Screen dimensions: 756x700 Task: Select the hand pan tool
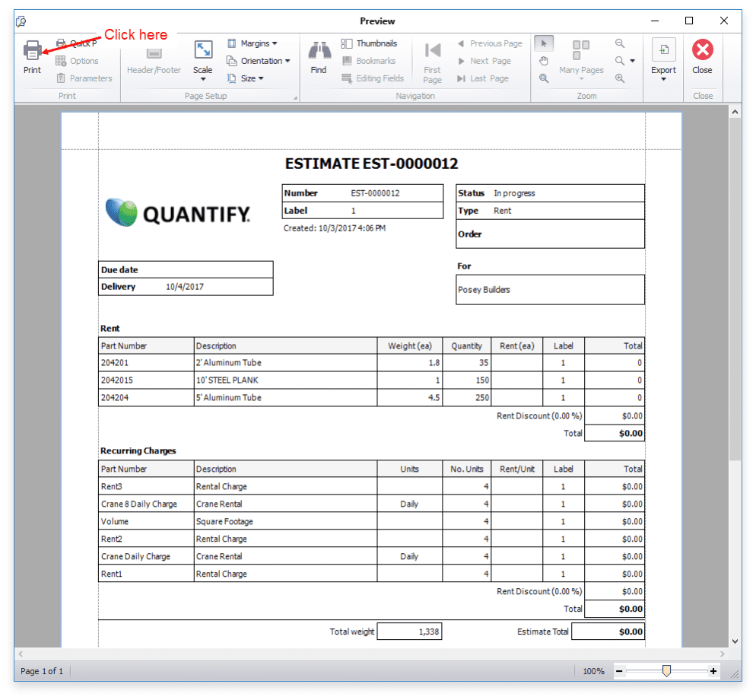pos(544,61)
